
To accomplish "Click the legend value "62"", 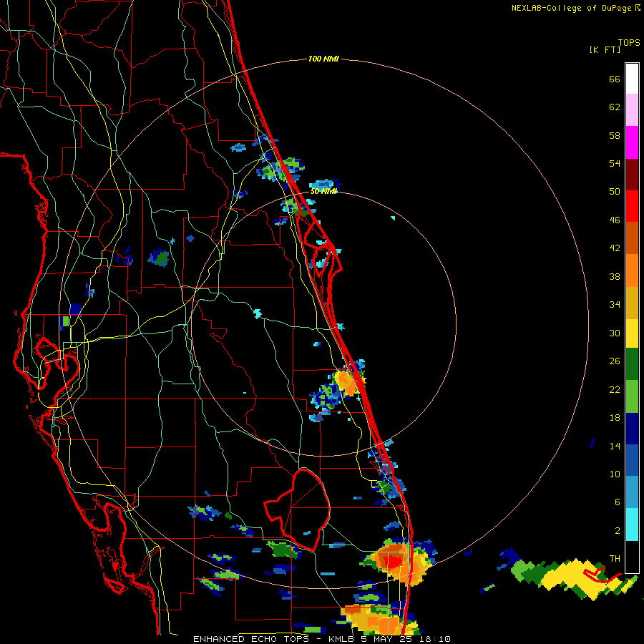I will point(615,107).
